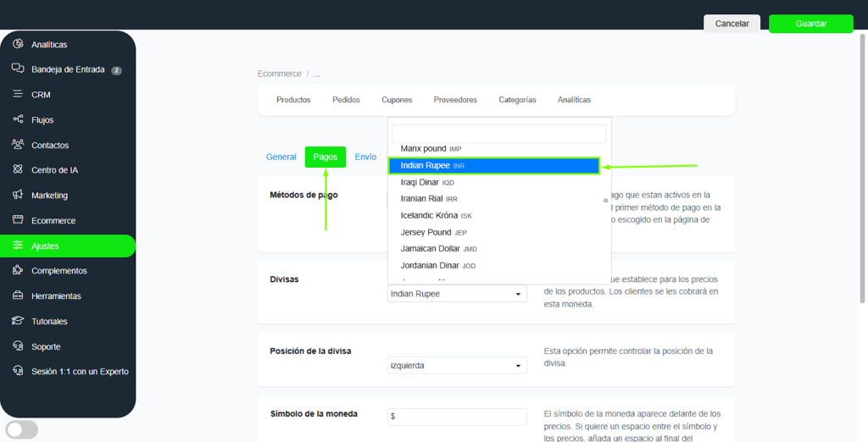Select the Flujos workflow icon
The image size is (868, 442).
18,119
